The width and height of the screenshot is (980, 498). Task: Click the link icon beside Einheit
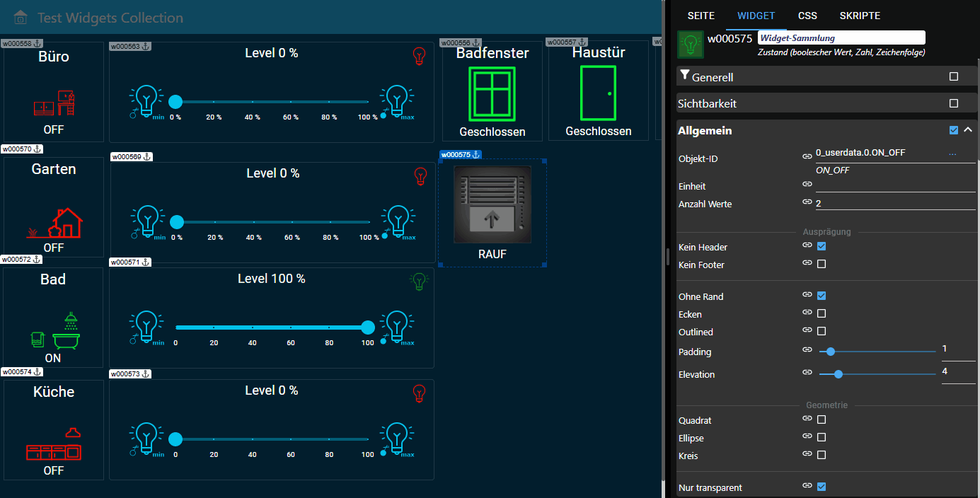[x=807, y=184]
